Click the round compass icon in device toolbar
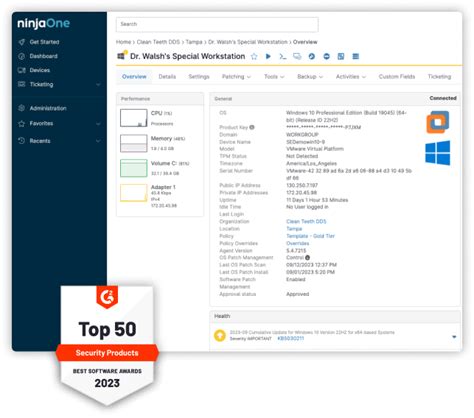Screen dimensions: 474x418 click(x=312, y=56)
